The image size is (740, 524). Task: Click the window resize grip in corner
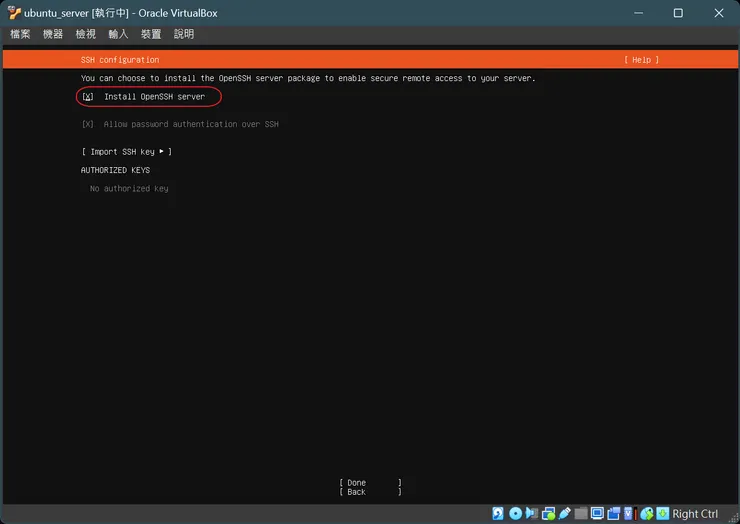click(733, 518)
